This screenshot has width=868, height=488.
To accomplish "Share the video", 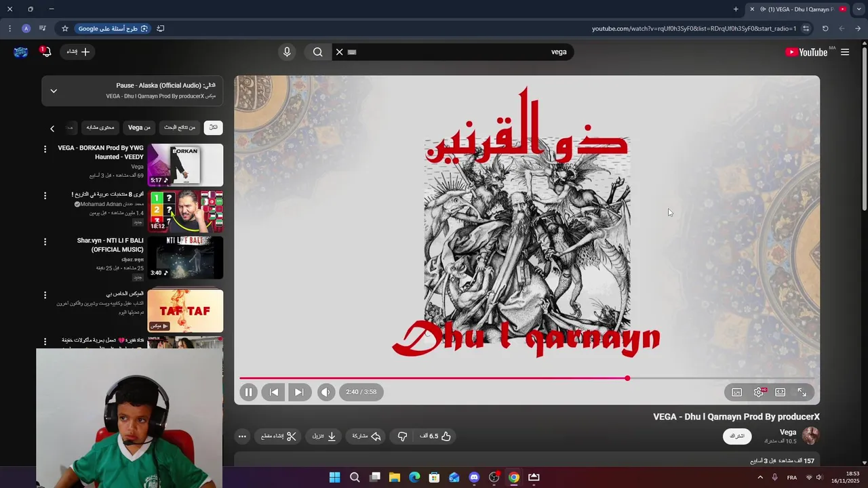I will 367,436.
